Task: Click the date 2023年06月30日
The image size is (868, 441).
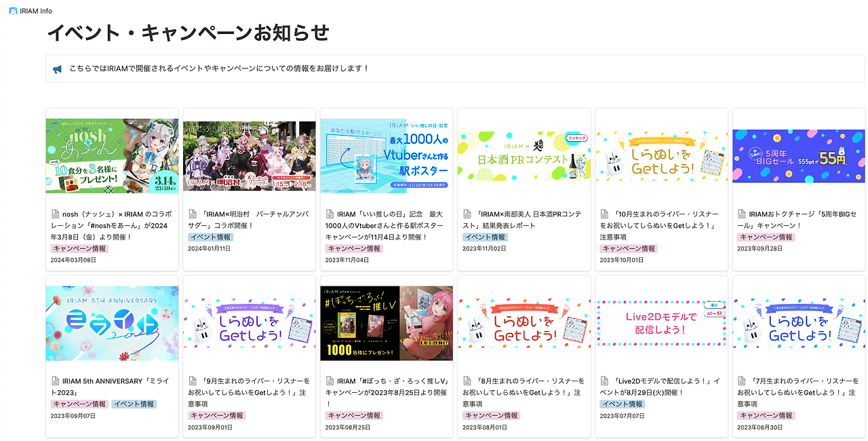Action: pyautogui.click(x=759, y=427)
